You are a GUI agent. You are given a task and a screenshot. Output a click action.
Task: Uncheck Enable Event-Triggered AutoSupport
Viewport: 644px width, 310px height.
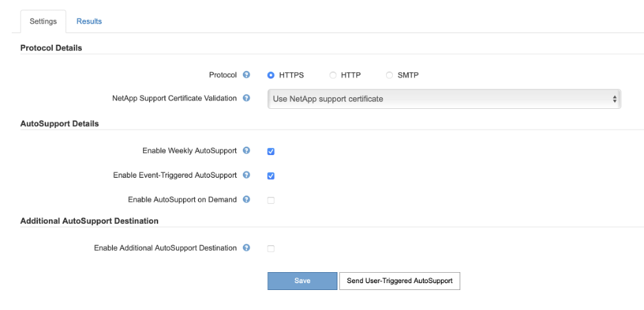[x=271, y=176]
